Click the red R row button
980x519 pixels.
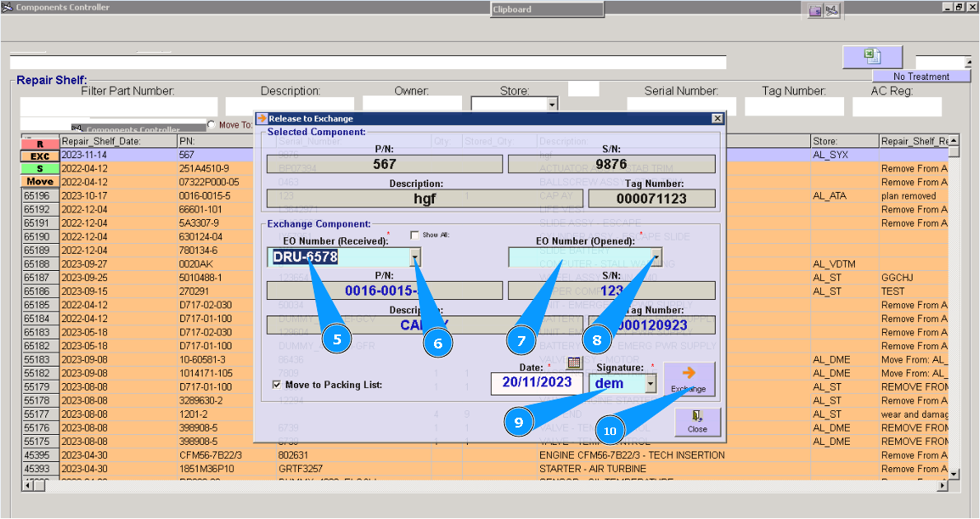[40, 144]
